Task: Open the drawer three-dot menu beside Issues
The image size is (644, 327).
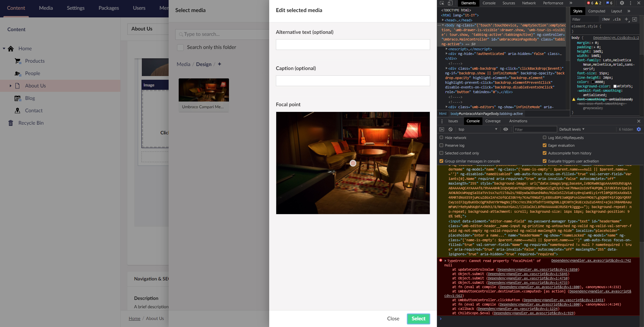Action: [x=442, y=121]
